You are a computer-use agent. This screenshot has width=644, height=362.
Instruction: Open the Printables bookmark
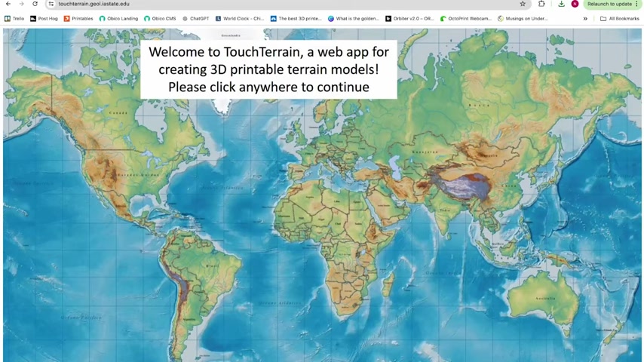tap(78, 19)
